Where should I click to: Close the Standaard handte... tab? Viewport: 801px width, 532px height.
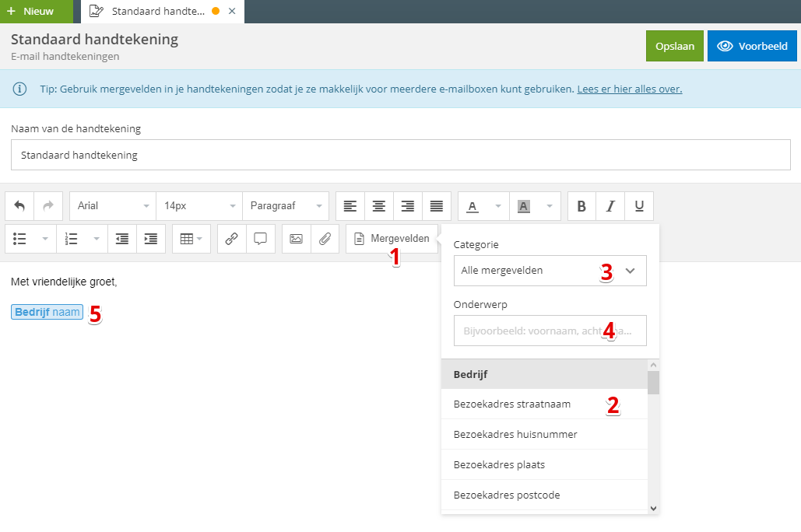pos(232,11)
